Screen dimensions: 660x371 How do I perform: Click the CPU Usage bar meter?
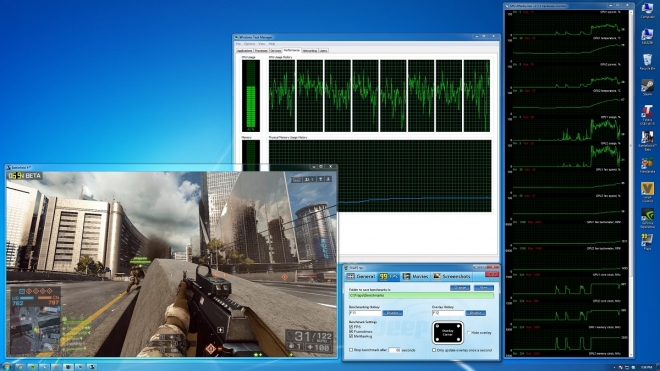[251, 96]
